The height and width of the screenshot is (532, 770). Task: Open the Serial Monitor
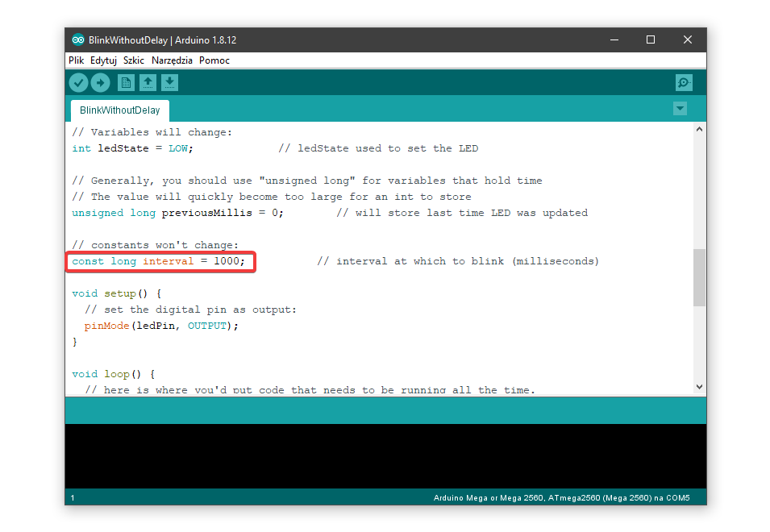click(x=684, y=83)
